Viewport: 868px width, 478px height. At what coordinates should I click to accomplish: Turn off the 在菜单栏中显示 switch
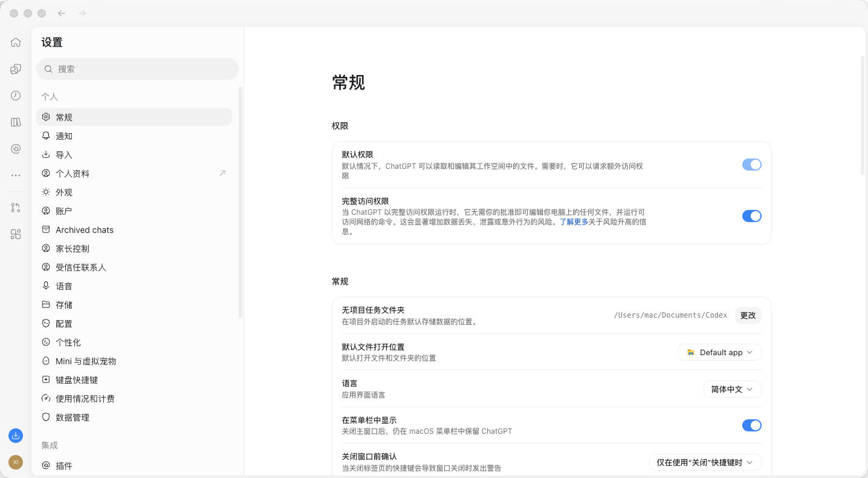tap(752, 425)
